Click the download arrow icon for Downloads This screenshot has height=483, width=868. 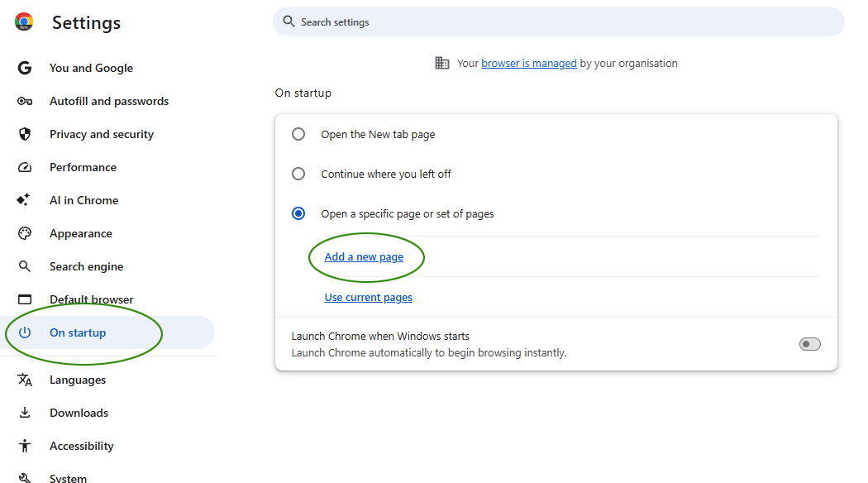(24, 413)
